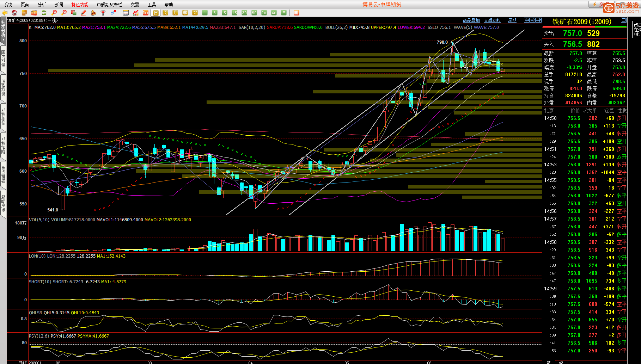The width and height of the screenshot is (641, 364).
Task: Click the multi-window layout icon
Action: [74, 13]
